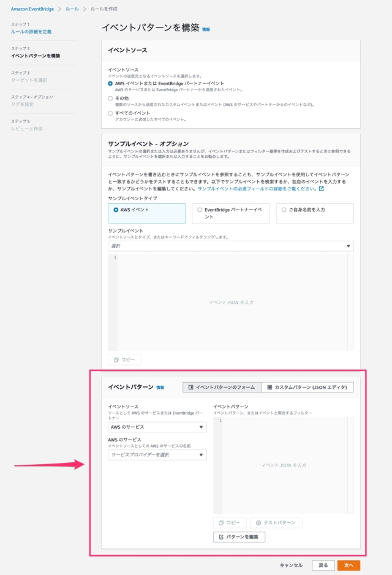This screenshot has height=575, width=392.
Task: Click into the event pattern JSON editor
Action: coord(284,465)
